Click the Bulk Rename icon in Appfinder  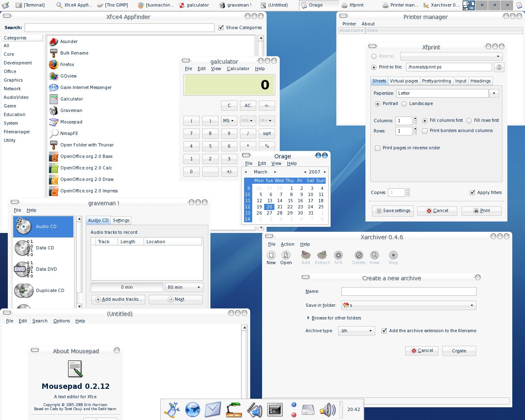coord(54,53)
